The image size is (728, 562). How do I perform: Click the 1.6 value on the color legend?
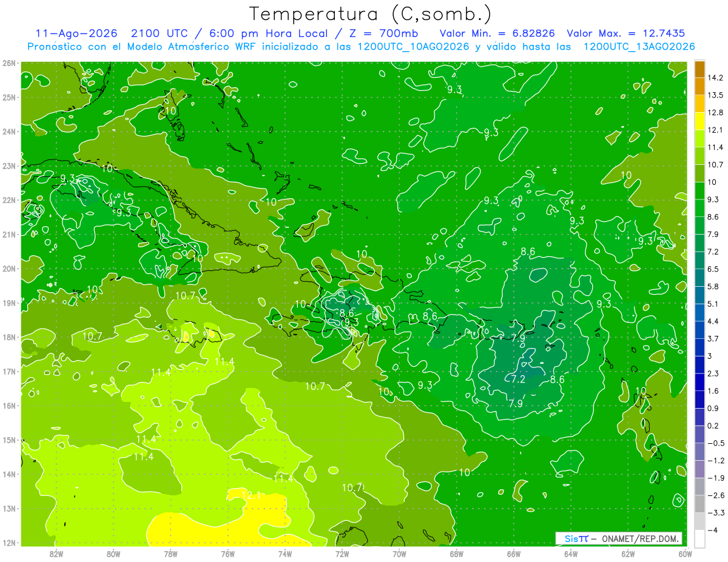click(712, 390)
